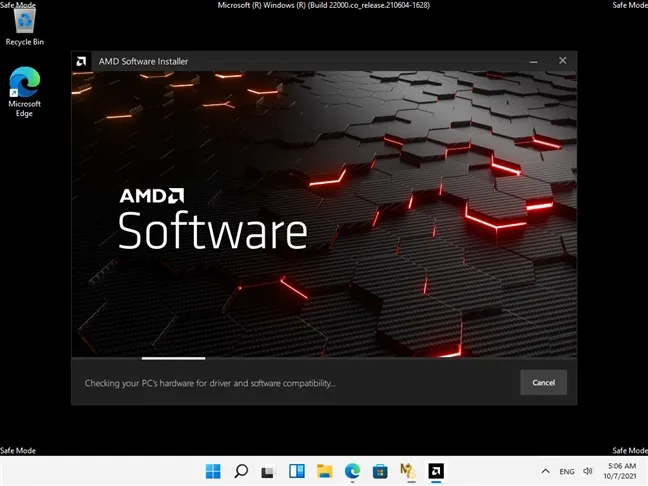Close the AMD Software Installer window
The width and height of the screenshot is (648, 486).
pyautogui.click(x=562, y=61)
